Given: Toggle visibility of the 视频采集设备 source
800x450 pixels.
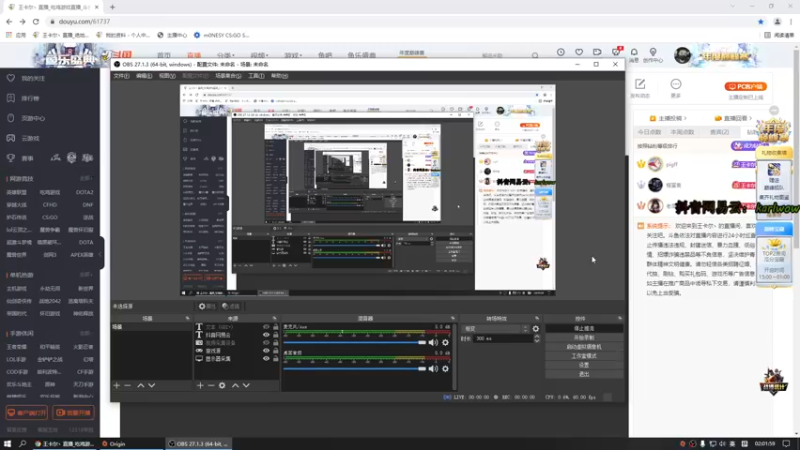Looking at the screenshot, I should (x=266, y=343).
